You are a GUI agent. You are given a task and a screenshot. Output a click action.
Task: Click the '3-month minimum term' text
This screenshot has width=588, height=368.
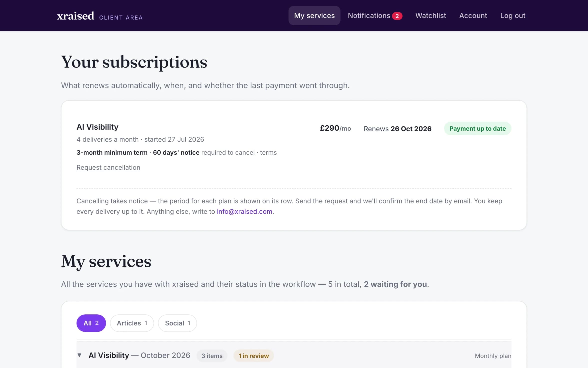pyautogui.click(x=112, y=152)
